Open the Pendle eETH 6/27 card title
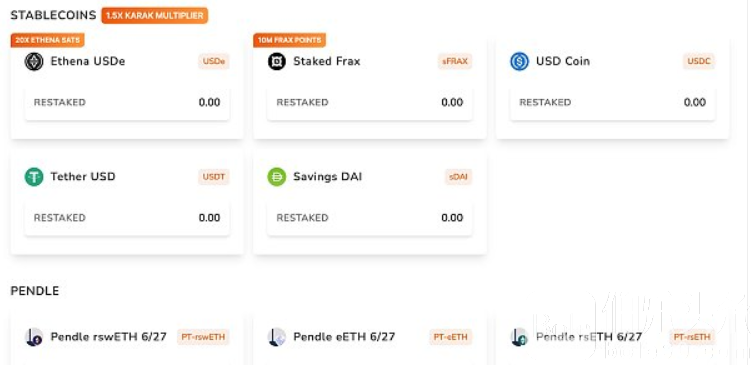 [x=344, y=337]
